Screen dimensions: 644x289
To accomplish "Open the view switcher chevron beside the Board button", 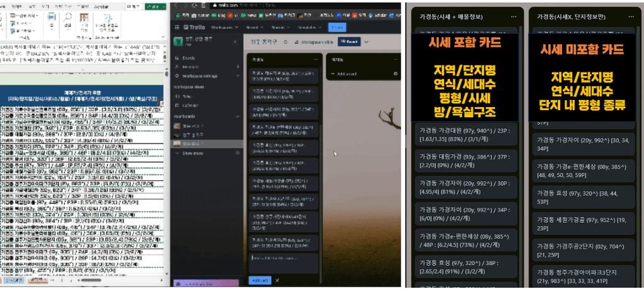I will click(x=366, y=42).
